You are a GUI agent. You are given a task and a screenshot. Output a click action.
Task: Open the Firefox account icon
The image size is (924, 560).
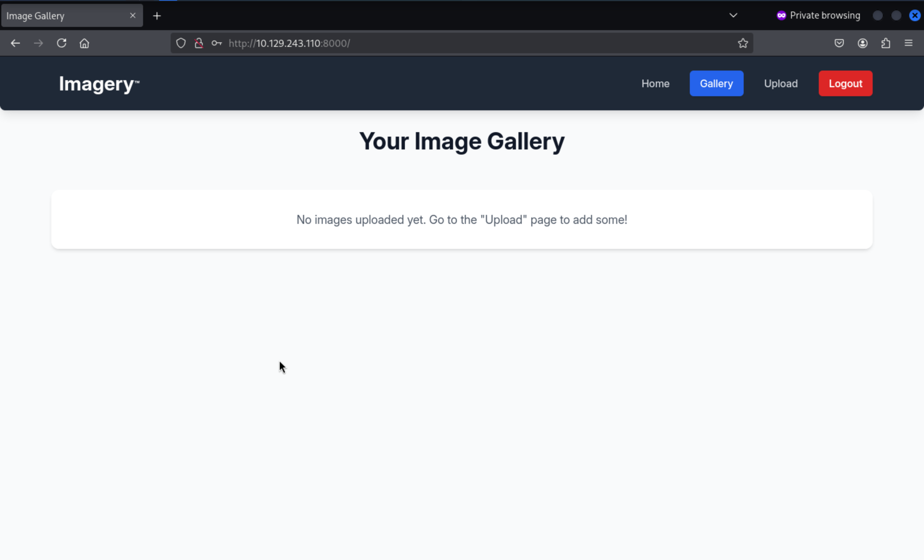(x=862, y=43)
